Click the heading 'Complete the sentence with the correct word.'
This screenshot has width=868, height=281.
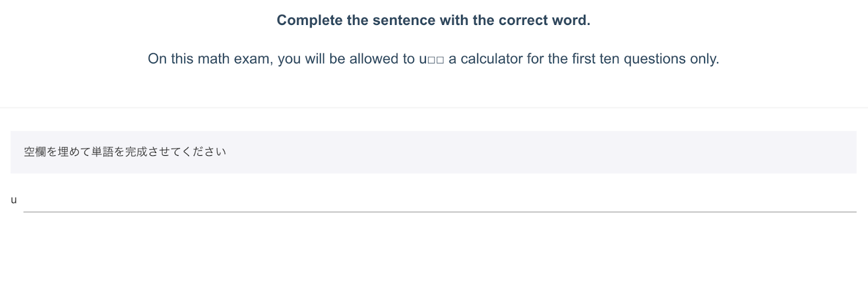(x=433, y=21)
